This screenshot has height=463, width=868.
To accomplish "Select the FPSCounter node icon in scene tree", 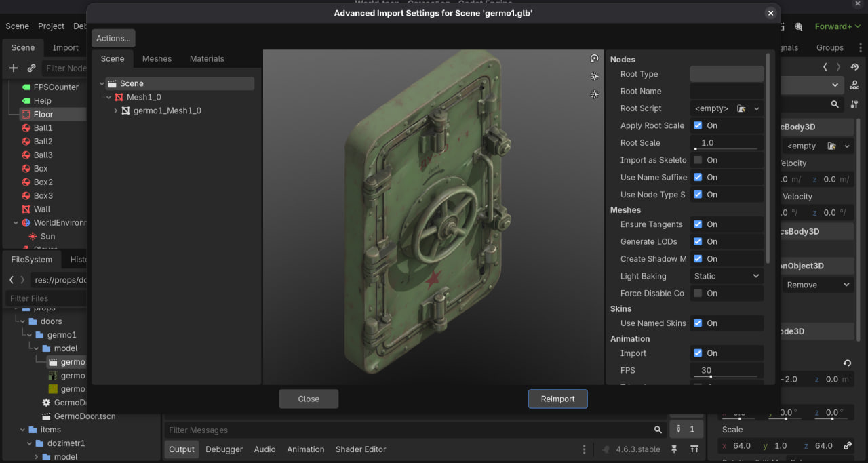I will [26, 87].
